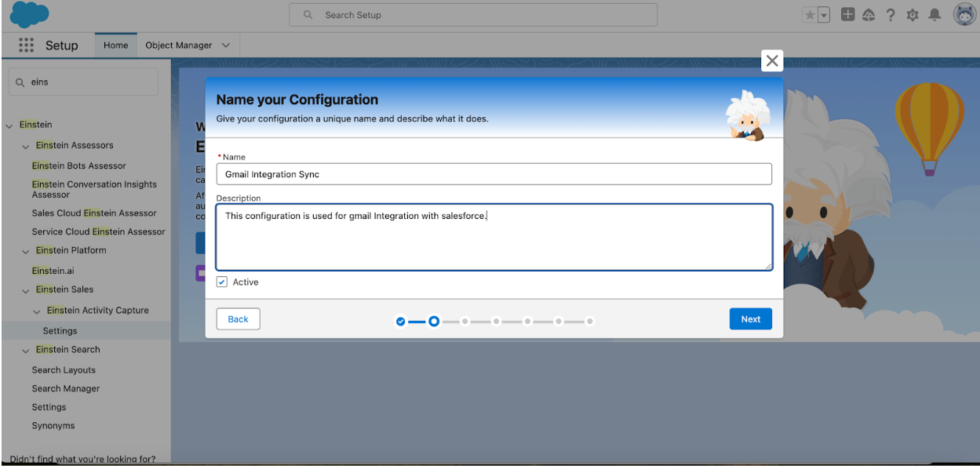This screenshot has height=466, width=980.
Task: Open Einstein Bots Assessor
Action: pos(78,166)
